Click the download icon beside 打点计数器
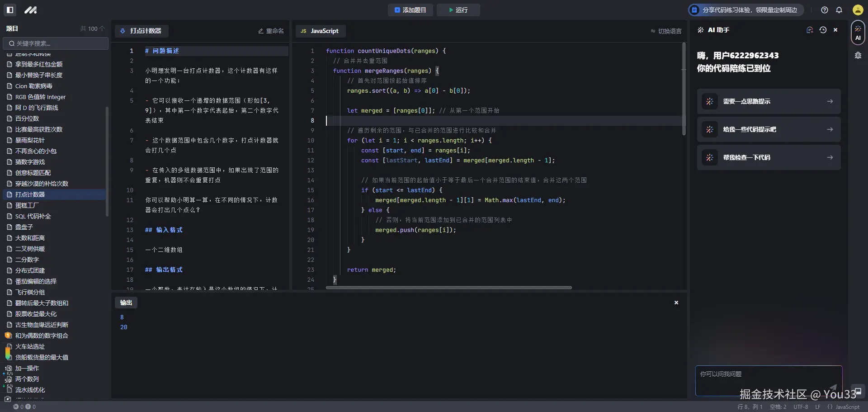This screenshot has height=412, width=868. [123, 31]
